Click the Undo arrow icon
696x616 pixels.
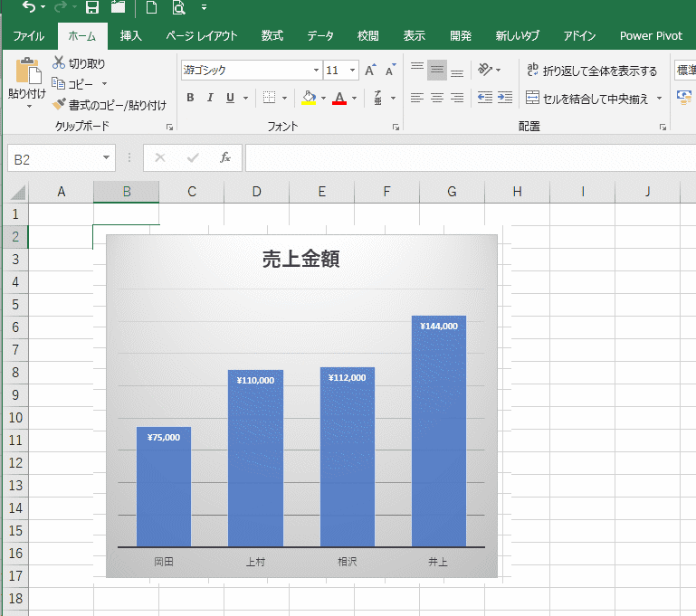[x=29, y=7]
